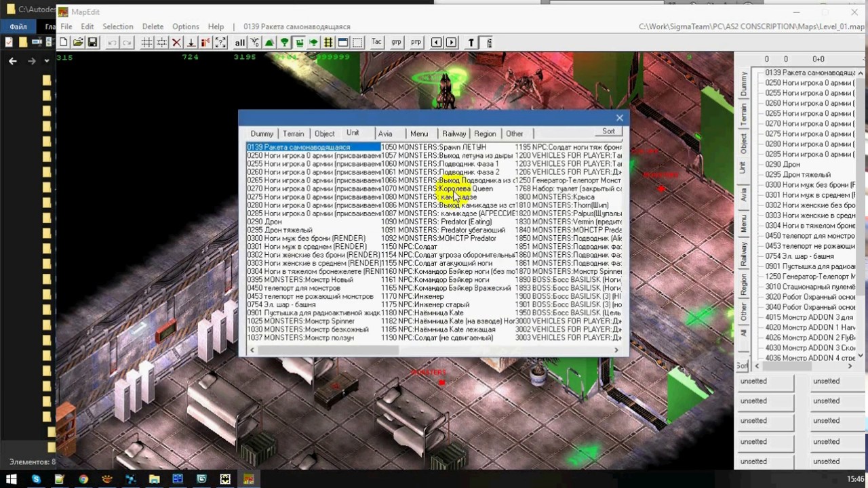Click the dialog scrollbar right arrow

[616, 350]
